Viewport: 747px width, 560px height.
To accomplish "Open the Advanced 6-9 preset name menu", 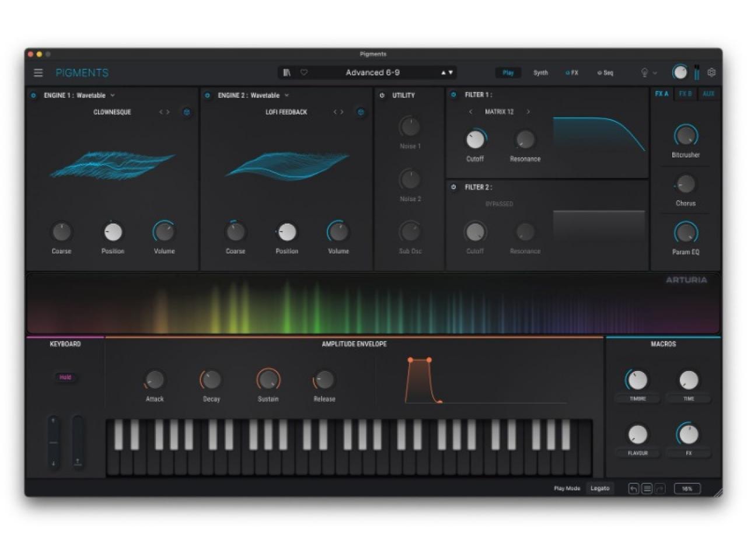I will coord(372,72).
